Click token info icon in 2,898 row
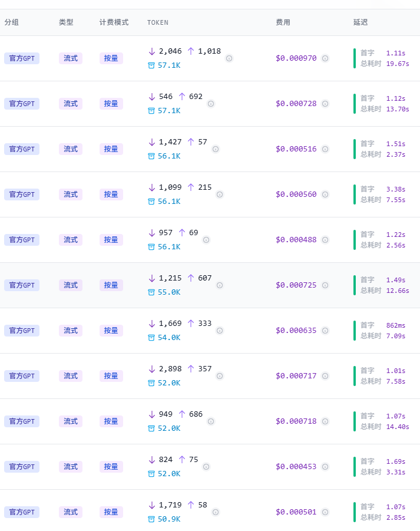This screenshot has height=531, width=420. click(x=220, y=376)
